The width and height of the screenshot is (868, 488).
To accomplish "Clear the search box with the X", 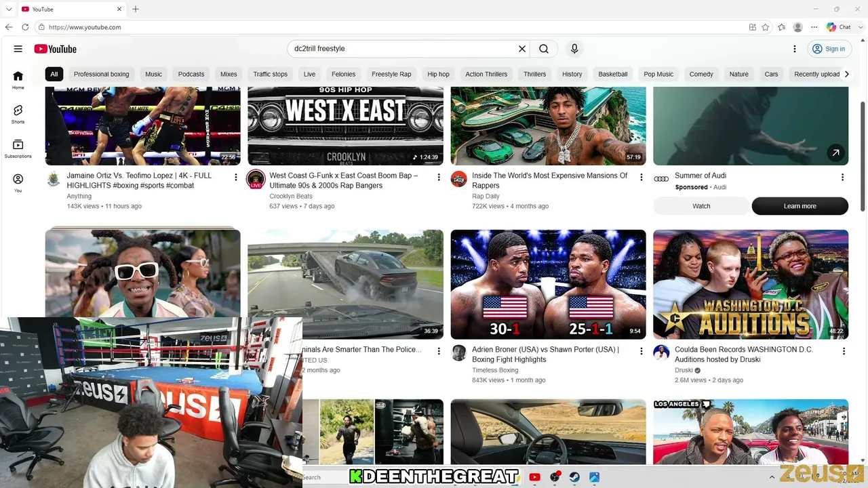I will click(x=522, y=49).
